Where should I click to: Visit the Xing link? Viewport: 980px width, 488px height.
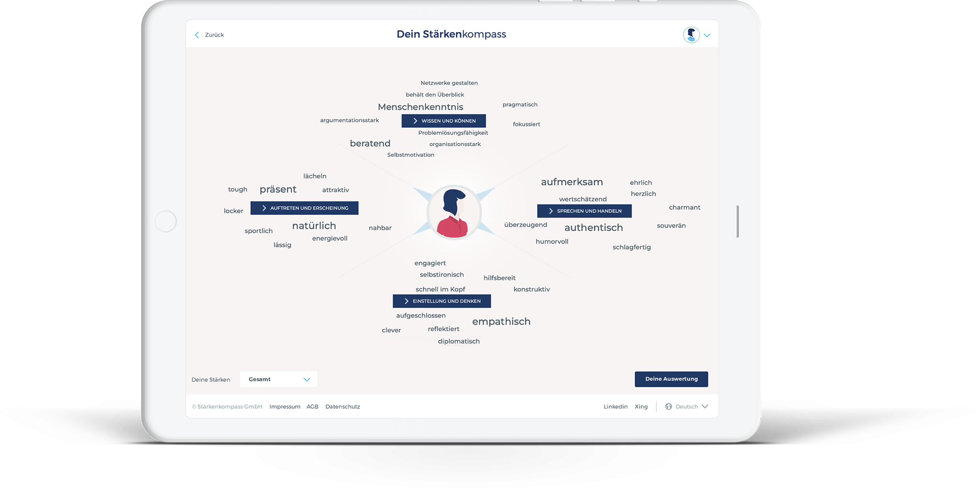[641, 407]
